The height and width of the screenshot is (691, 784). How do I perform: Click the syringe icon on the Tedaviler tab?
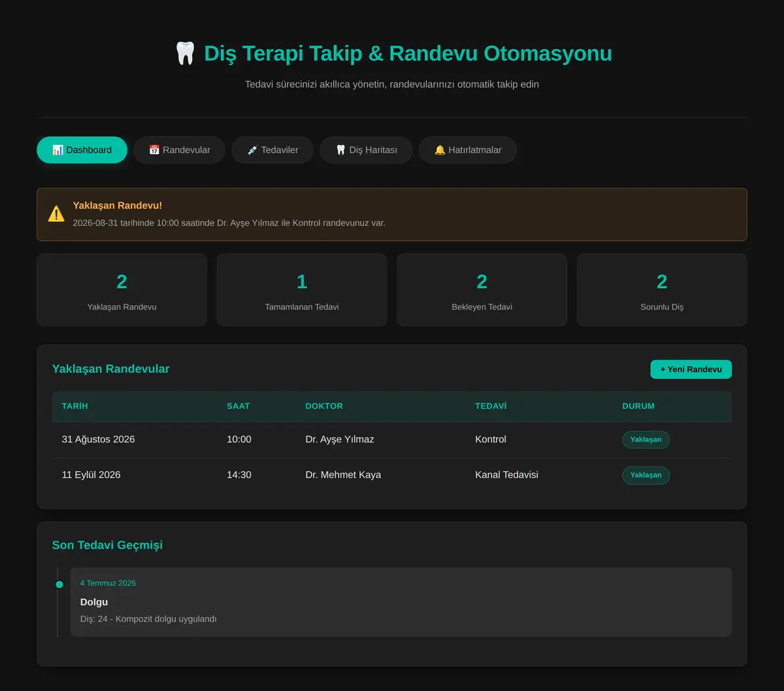click(x=252, y=150)
